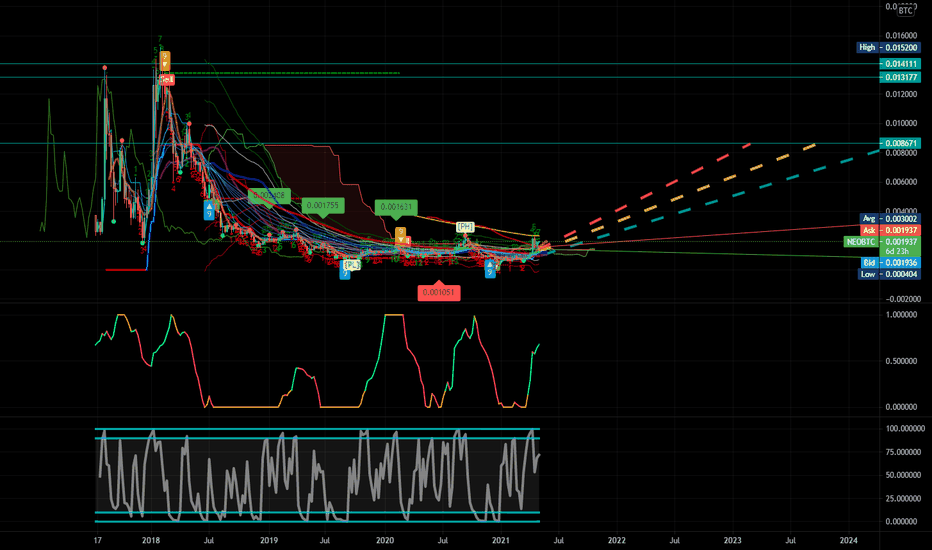Click blue 9 up-arrow marker near Jul 2018
Screen dimensions: 932x550
209,210
